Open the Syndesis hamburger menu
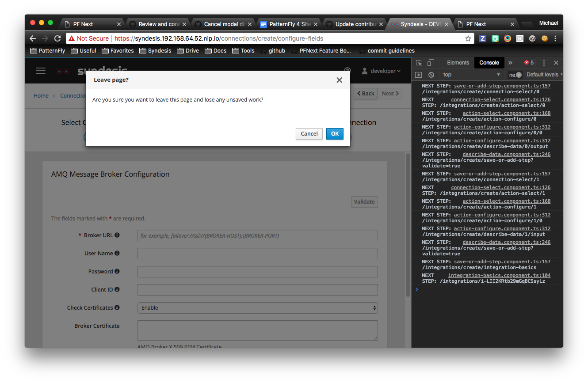This screenshot has height=383, width=588. point(41,71)
